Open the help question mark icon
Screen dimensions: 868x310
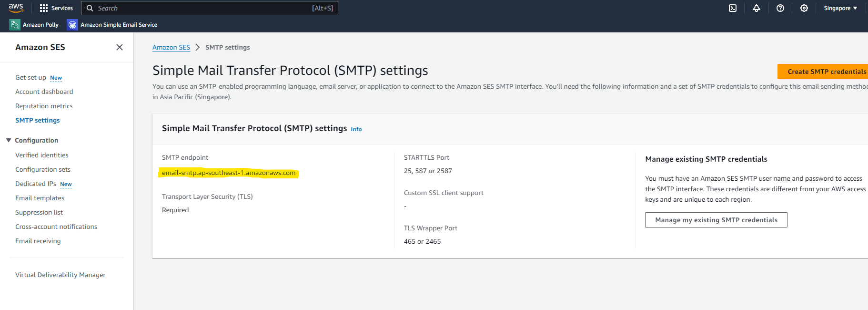click(x=780, y=8)
